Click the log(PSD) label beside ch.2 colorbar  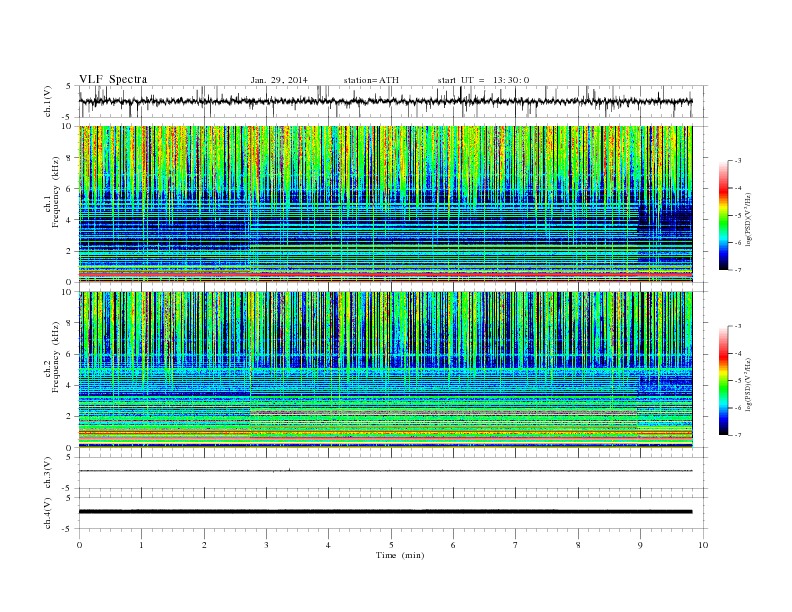(x=748, y=384)
